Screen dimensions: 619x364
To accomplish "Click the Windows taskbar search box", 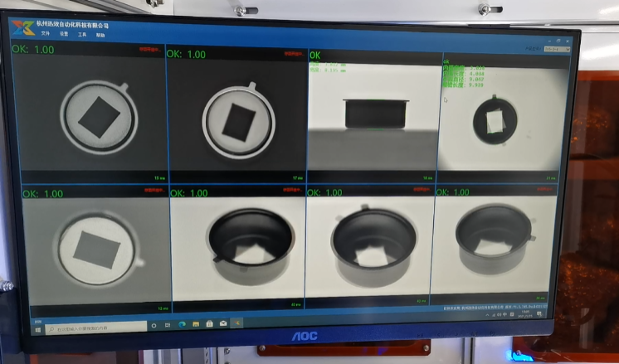I will 96,328.
